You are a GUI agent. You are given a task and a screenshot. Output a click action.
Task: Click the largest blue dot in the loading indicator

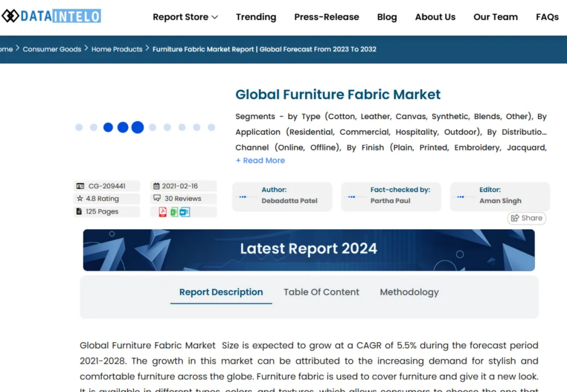[138, 127]
